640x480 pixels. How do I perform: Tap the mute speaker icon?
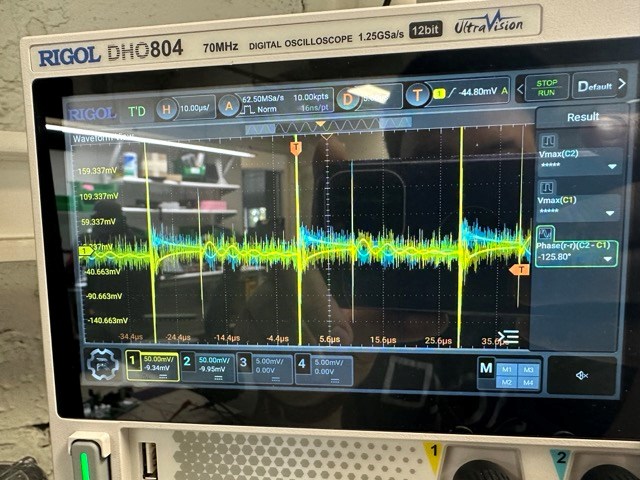coord(581,375)
